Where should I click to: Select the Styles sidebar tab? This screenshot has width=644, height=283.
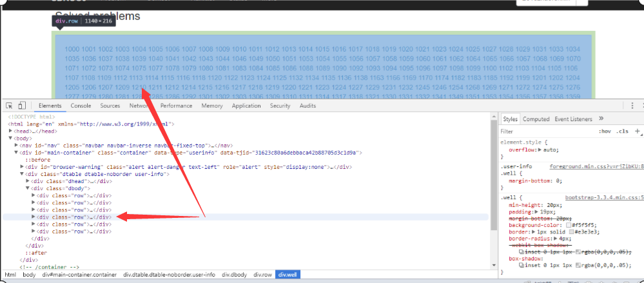510,119
